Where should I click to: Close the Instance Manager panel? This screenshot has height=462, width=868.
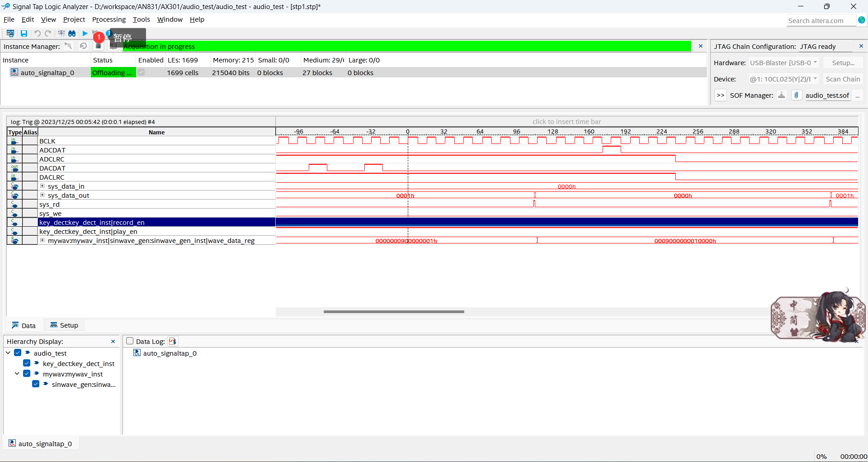click(701, 46)
